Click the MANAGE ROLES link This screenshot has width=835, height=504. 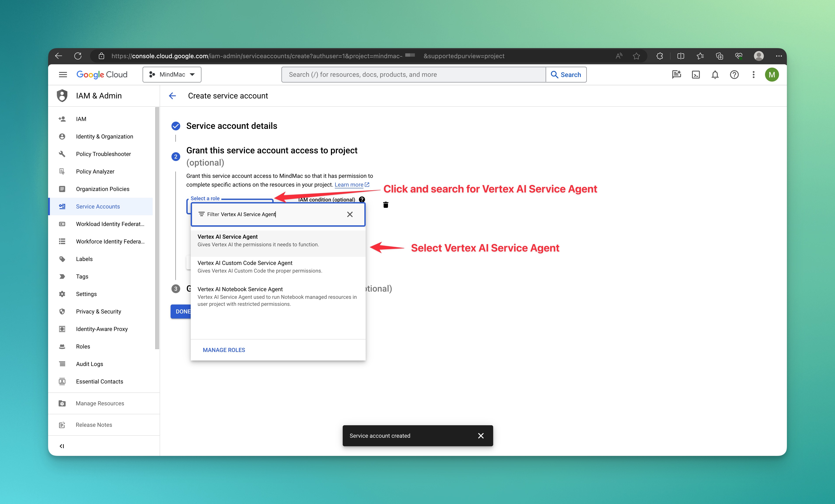coord(224,350)
